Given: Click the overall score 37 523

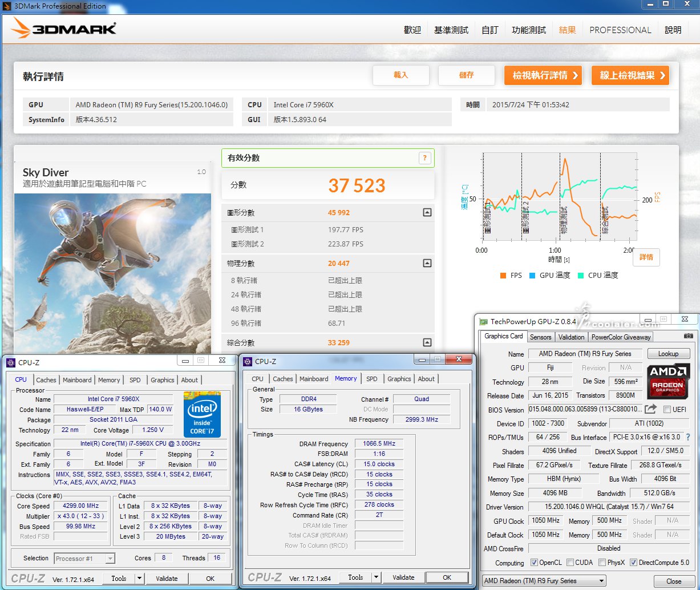Looking at the screenshot, I should coord(357,185).
